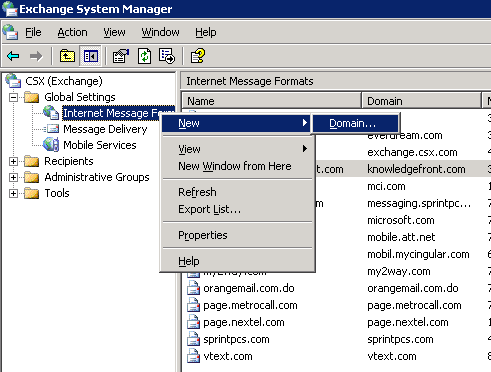This screenshot has height=372, width=491.
Task: Select New in the context menu
Action: pyautogui.click(x=236, y=123)
